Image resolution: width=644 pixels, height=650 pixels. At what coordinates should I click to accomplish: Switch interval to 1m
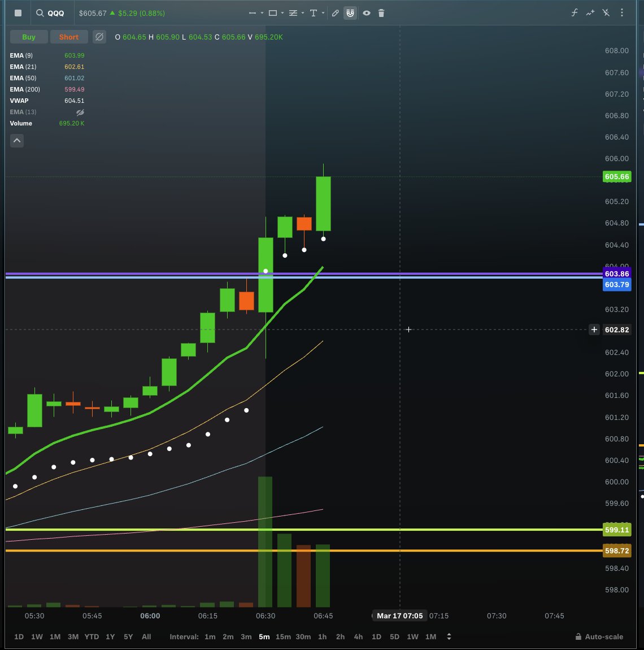point(210,637)
